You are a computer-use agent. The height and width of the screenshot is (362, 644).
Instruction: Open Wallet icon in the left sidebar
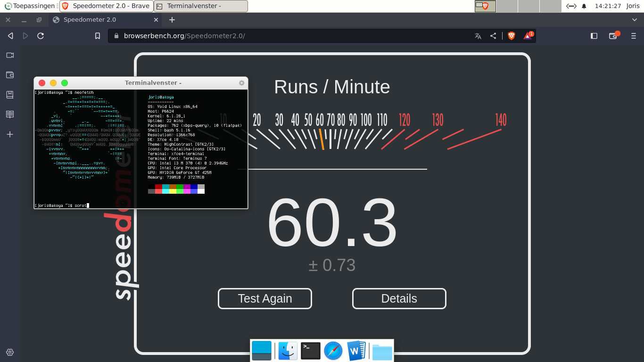click(10, 75)
